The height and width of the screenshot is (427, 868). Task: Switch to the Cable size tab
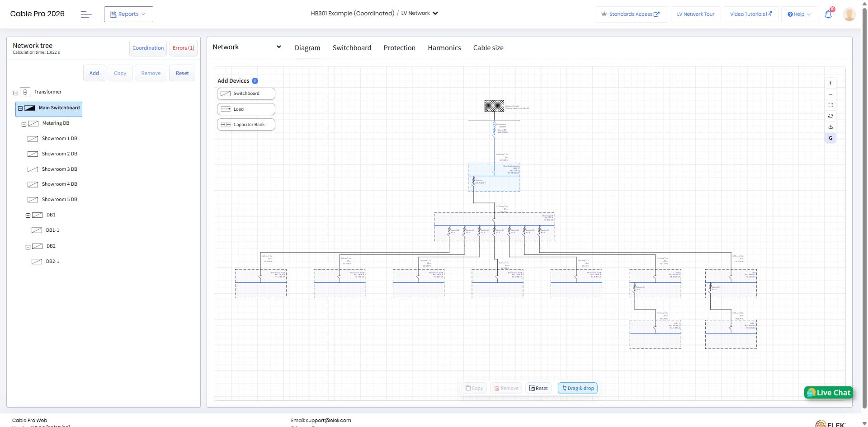pos(488,48)
